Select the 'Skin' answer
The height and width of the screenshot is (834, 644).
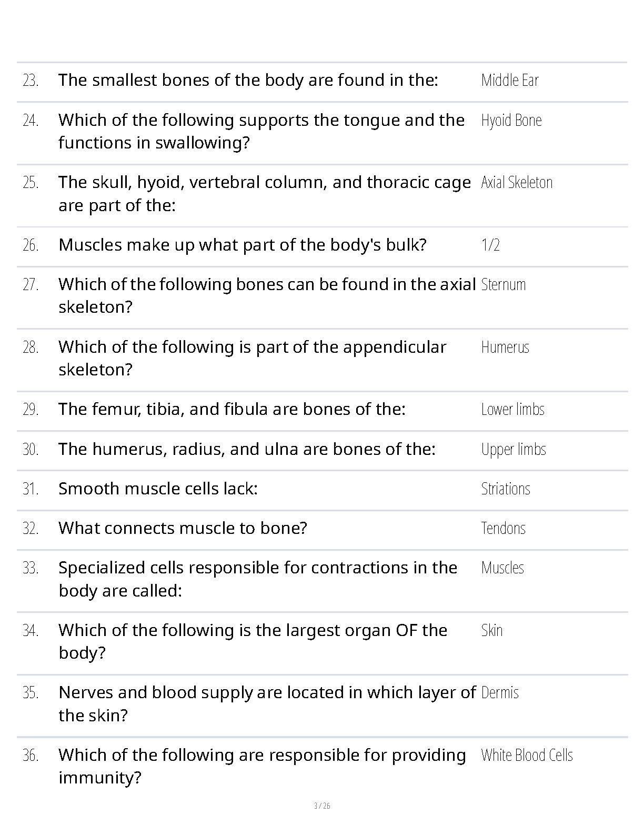(492, 630)
